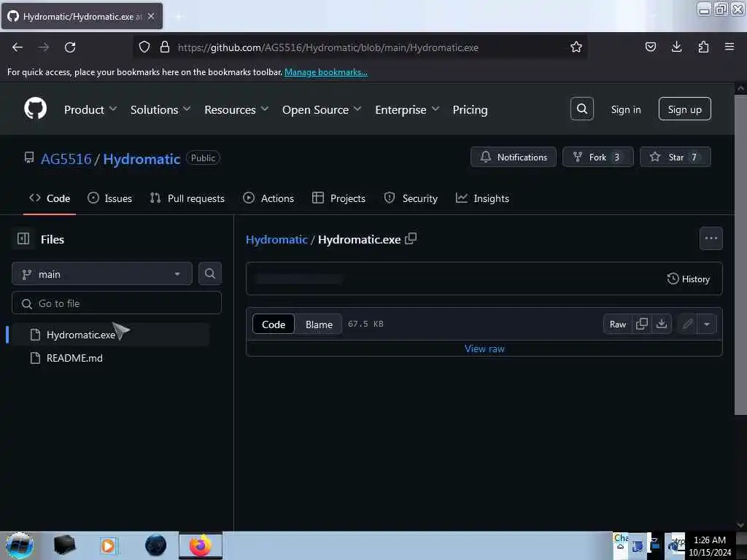Open the Firefox hamburger menu
747x560 pixels.
[729, 47]
